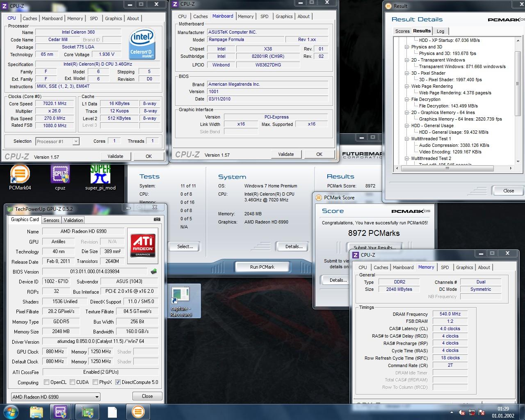525x420 pixels.
Task: Collapse the File Decryption node
Action: 406,99
